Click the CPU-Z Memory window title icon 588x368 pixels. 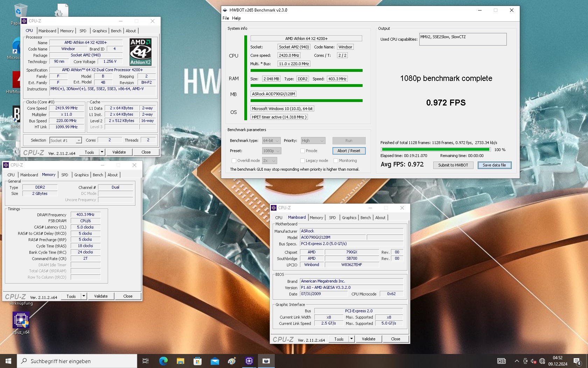pos(6,165)
